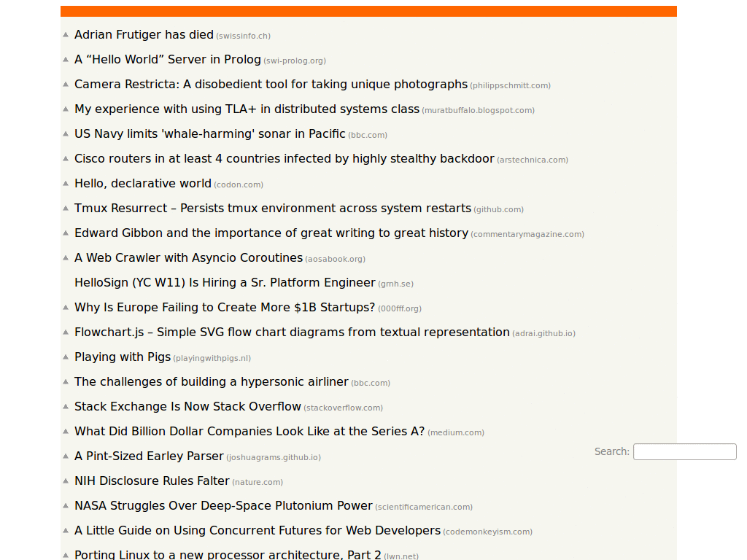Open NIH Disclosure Rules Falter article
The width and height of the screenshot is (747, 560).
pyautogui.click(x=152, y=481)
